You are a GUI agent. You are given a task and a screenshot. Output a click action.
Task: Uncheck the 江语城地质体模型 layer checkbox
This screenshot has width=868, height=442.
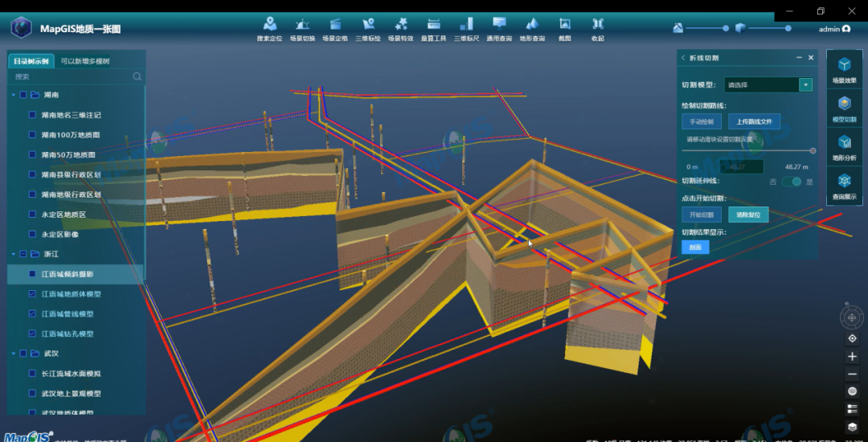32,294
